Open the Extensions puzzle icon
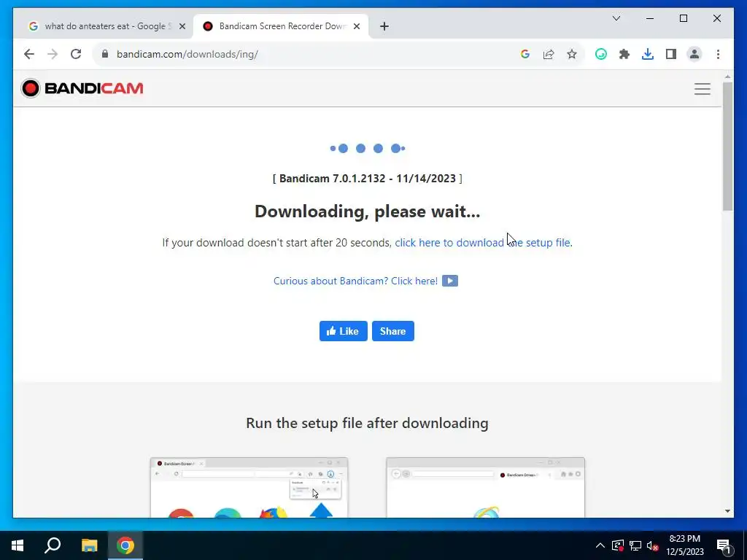The image size is (747, 560). click(624, 54)
